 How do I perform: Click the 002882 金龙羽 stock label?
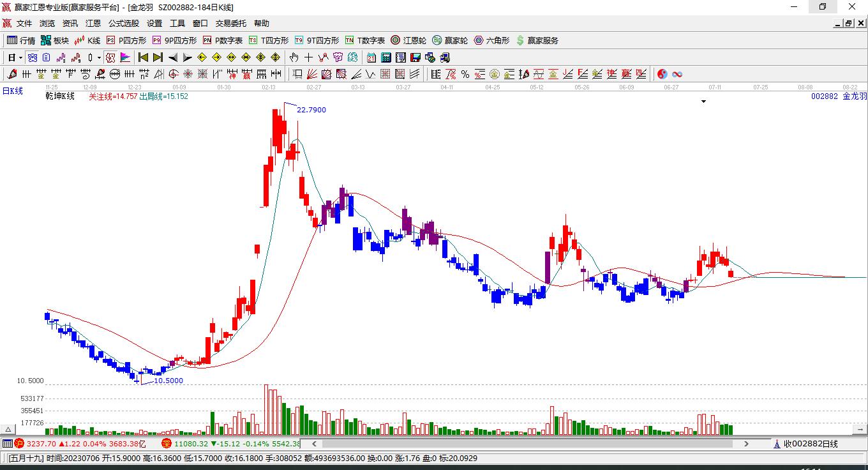click(839, 96)
